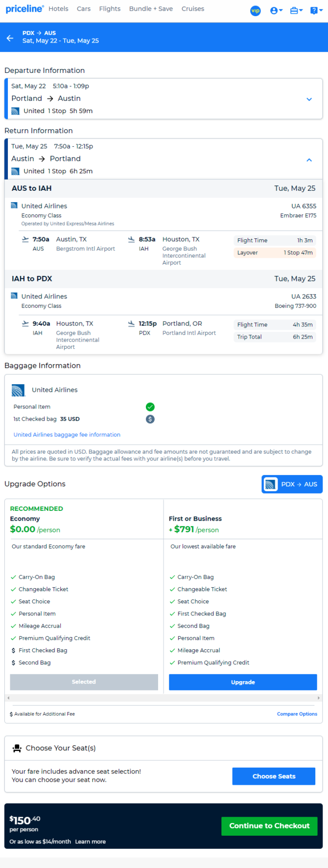Open the account profile icon menu
Screen dimensions: 328x868
tap(277, 10)
